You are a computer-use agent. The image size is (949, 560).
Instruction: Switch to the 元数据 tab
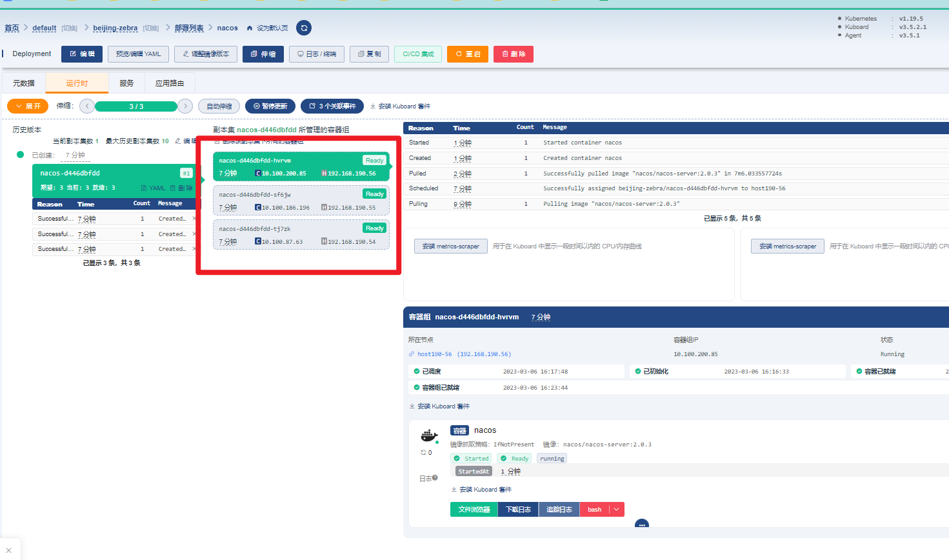(x=24, y=83)
